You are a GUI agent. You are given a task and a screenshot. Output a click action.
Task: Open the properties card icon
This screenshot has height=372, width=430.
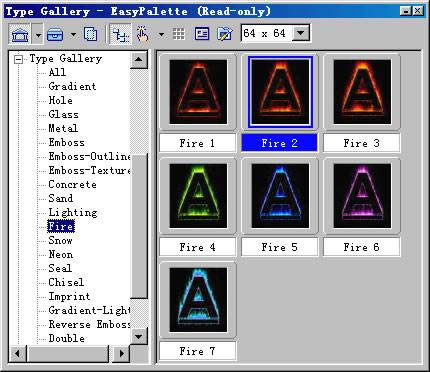[202, 34]
